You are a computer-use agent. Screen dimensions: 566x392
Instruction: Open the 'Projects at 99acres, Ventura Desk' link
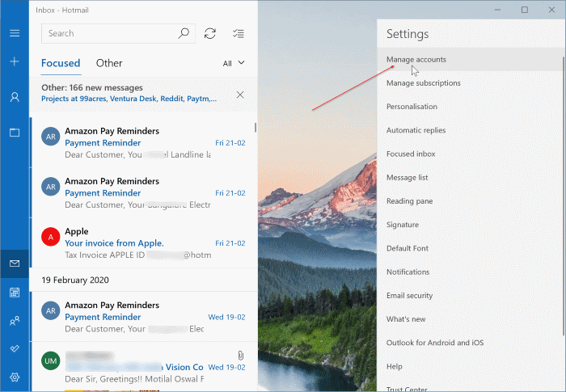[129, 99]
